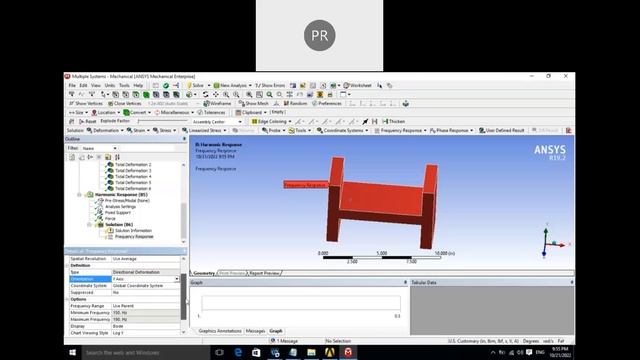
Task: Toggle Wireframe display mode
Action: pyautogui.click(x=218, y=103)
